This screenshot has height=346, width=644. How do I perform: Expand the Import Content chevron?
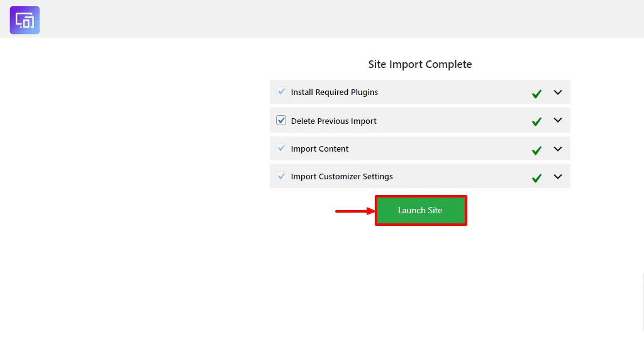[x=557, y=149]
